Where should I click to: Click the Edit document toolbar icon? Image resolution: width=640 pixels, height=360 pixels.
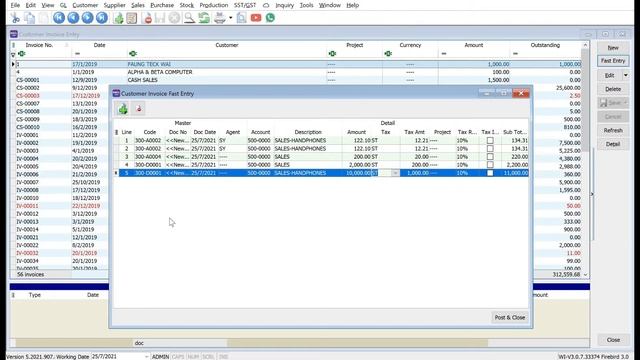tap(131, 18)
